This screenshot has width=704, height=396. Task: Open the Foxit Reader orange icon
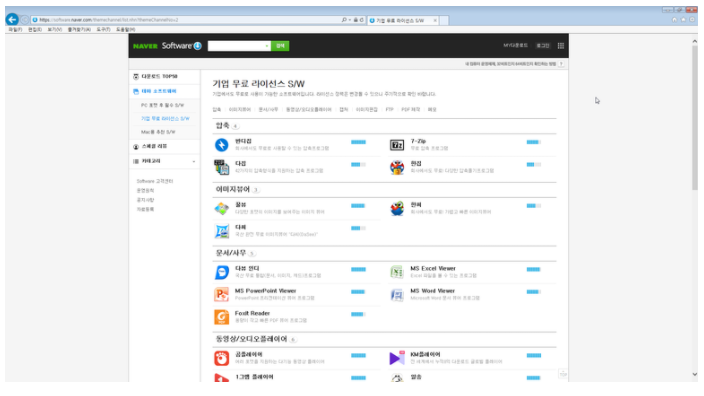[x=221, y=317]
